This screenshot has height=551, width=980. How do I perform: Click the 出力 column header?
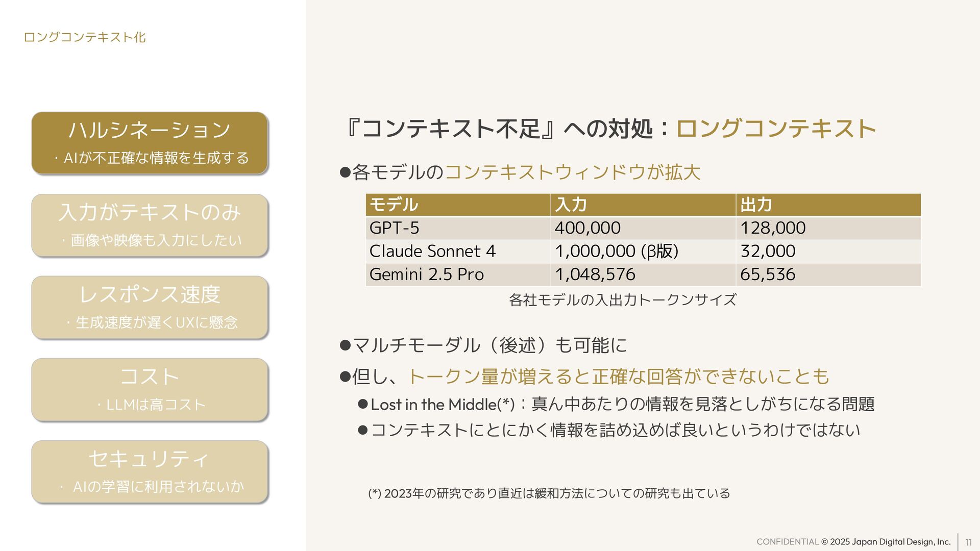coord(828,205)
